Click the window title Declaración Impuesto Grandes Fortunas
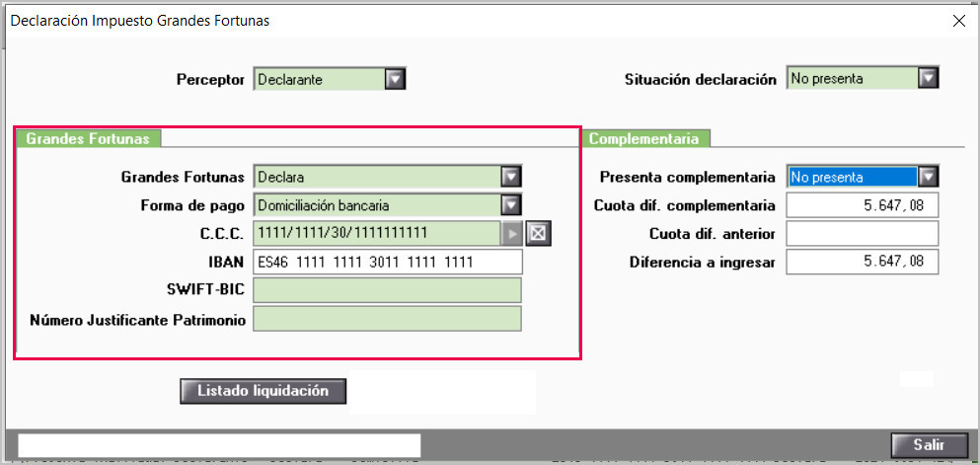This screenshot has width=980, height=465. coord(140,21)
